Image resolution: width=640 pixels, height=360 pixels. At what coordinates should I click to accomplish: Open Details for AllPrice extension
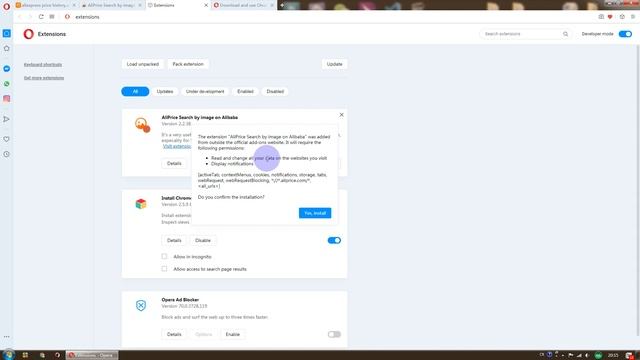pyautogui.click(x=174, y=163)
